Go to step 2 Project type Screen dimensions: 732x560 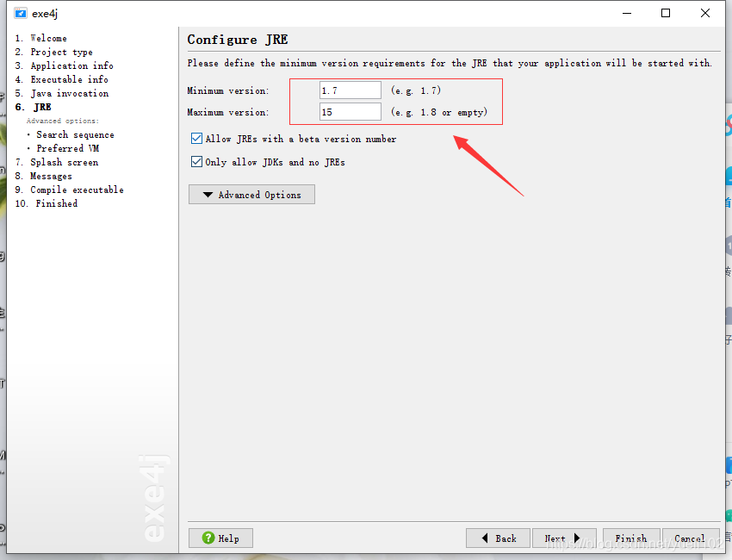point(53,52)
